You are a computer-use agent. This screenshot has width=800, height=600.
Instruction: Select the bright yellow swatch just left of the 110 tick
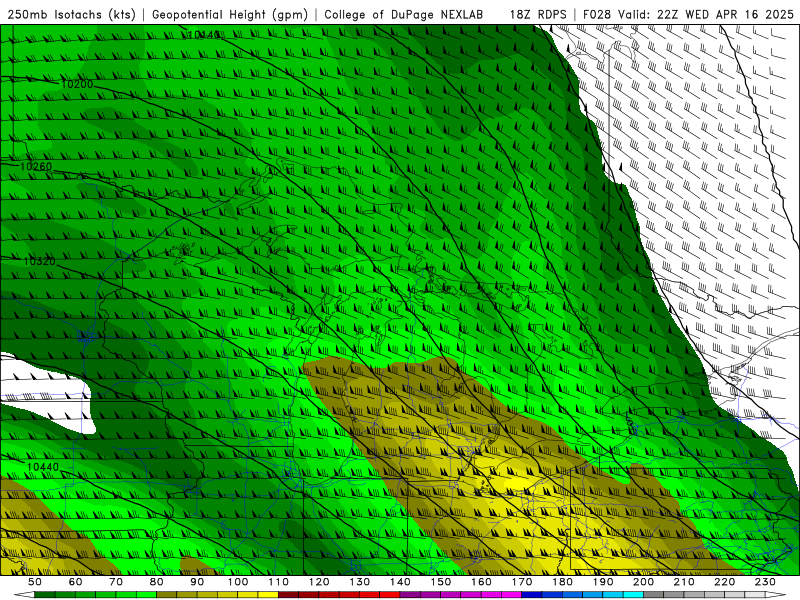[x=268, y=595]
